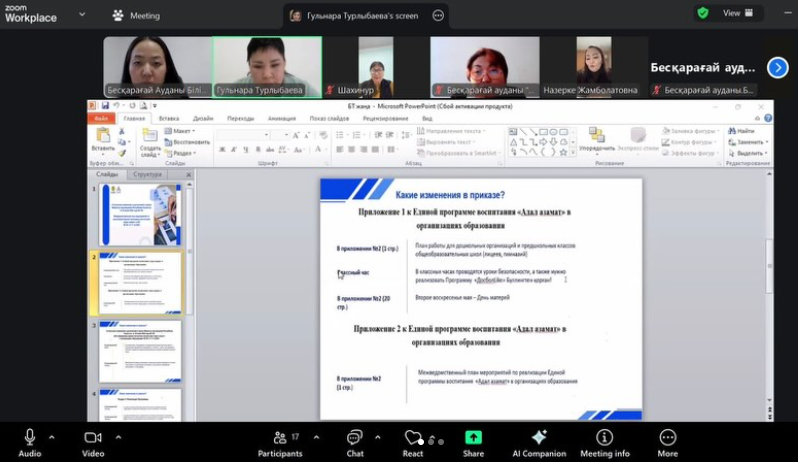Toggle microphone with the Audio button
Screen dimensions: 798x462
tap(30, 438)
